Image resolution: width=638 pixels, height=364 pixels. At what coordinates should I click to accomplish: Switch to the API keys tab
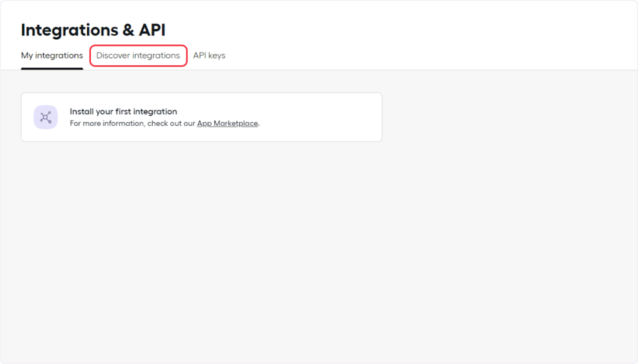209,55
